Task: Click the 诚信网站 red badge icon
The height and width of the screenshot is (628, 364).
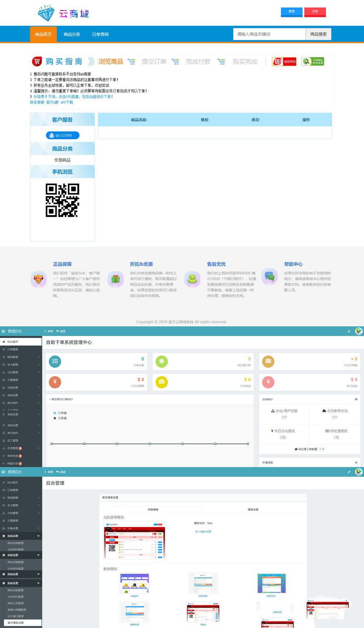Action: [x=284, y=61]
